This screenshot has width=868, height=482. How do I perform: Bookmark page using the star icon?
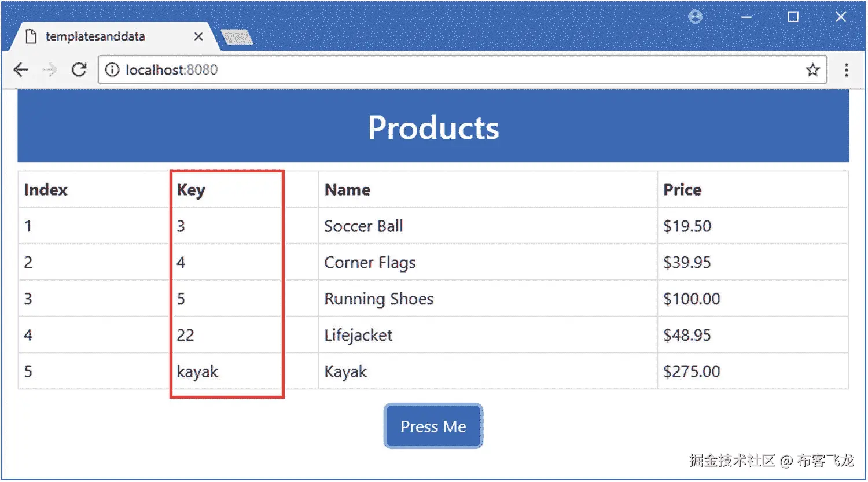812,70
